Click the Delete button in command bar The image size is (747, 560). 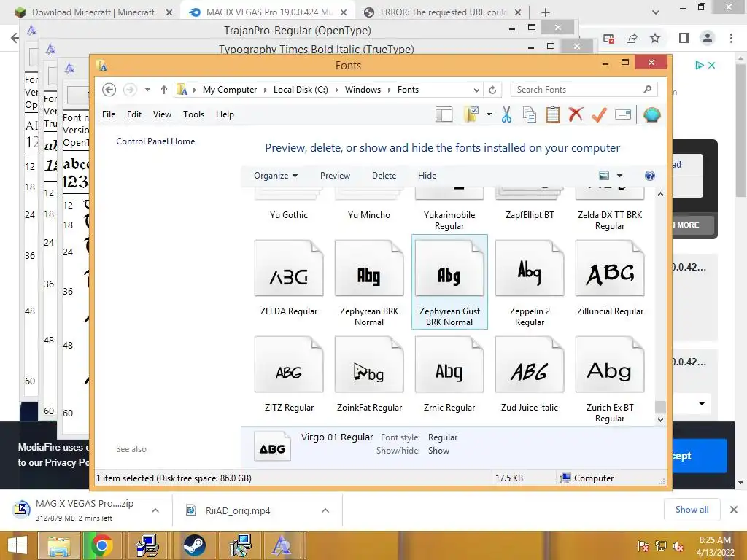[x=384, y=176]
